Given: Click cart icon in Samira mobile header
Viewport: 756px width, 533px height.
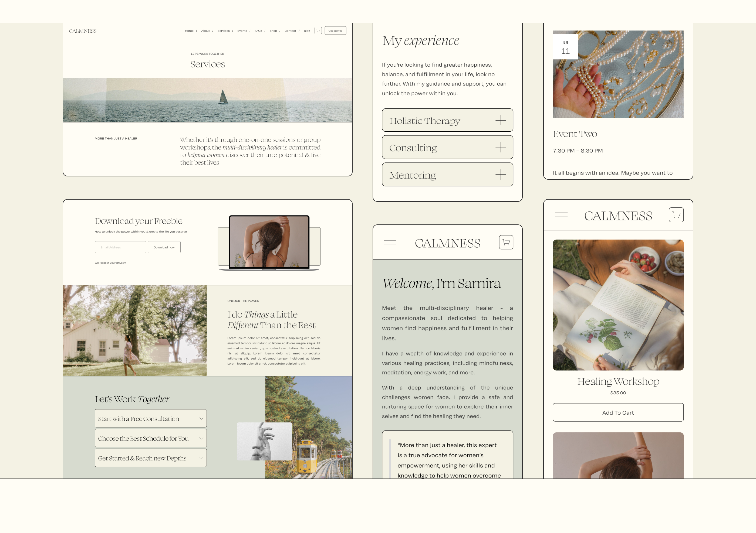Looking at the screenshot, I should coord(506,242).
